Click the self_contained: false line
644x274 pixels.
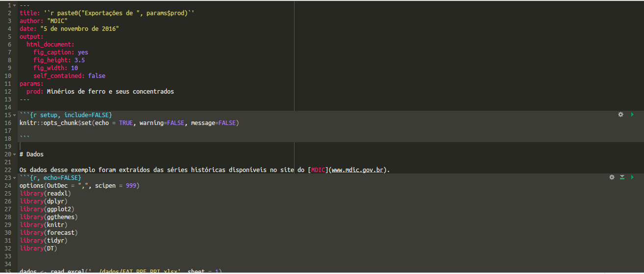click(x=69, y=75)
